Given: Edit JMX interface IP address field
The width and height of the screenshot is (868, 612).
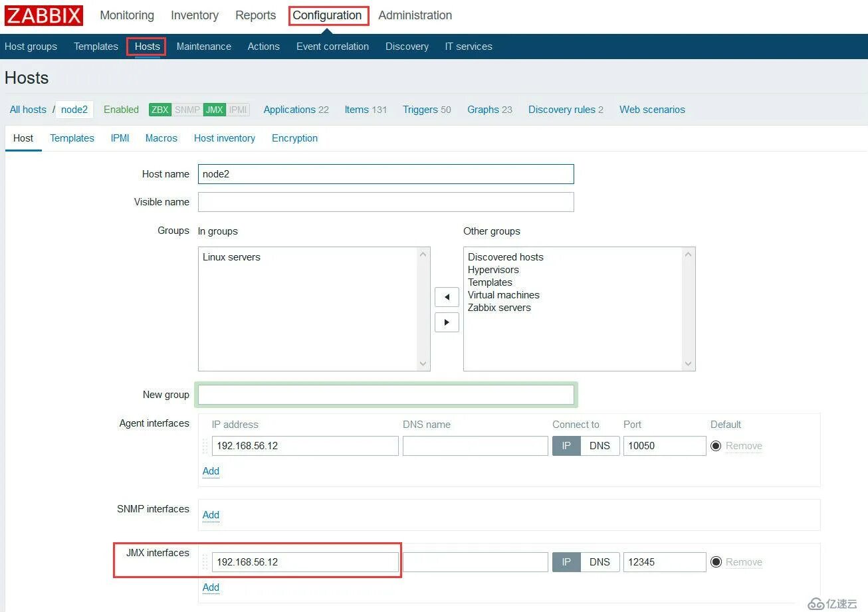Looking at the screenshot, I should [x=305, y=562].
